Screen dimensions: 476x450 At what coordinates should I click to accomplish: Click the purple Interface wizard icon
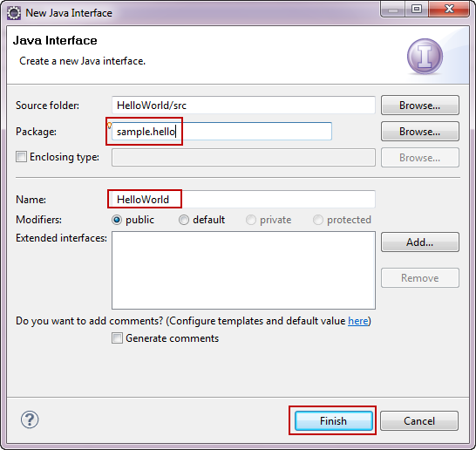click(x=425, y=57)
